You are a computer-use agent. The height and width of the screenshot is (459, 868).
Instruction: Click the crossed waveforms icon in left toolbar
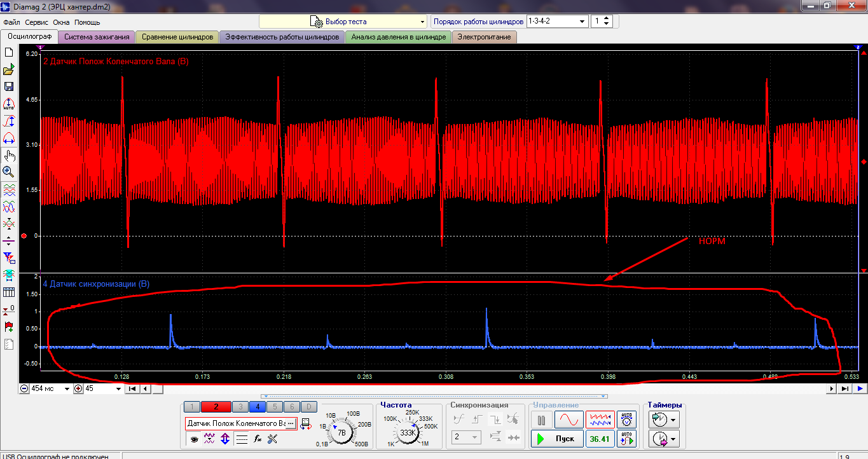pos(9,224)
